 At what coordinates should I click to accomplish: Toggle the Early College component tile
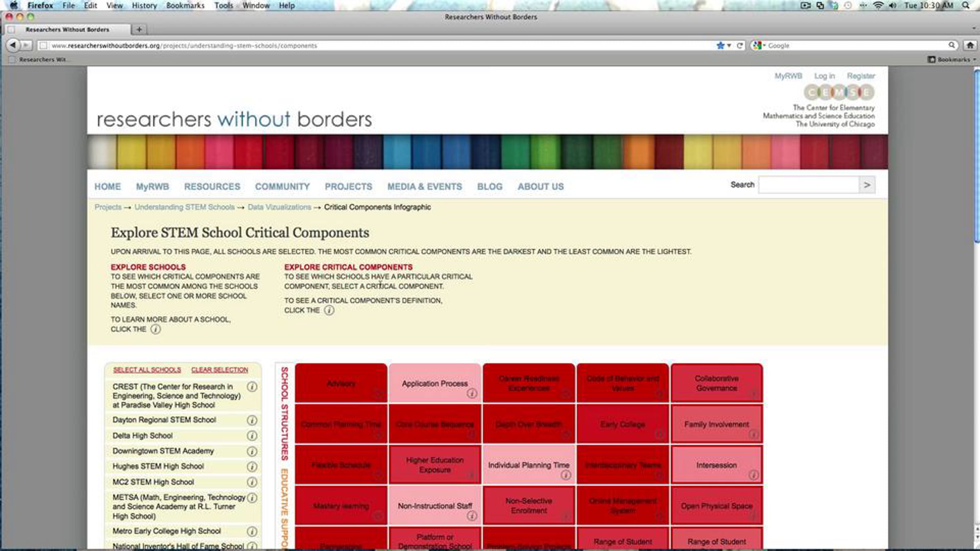[623, 424]
